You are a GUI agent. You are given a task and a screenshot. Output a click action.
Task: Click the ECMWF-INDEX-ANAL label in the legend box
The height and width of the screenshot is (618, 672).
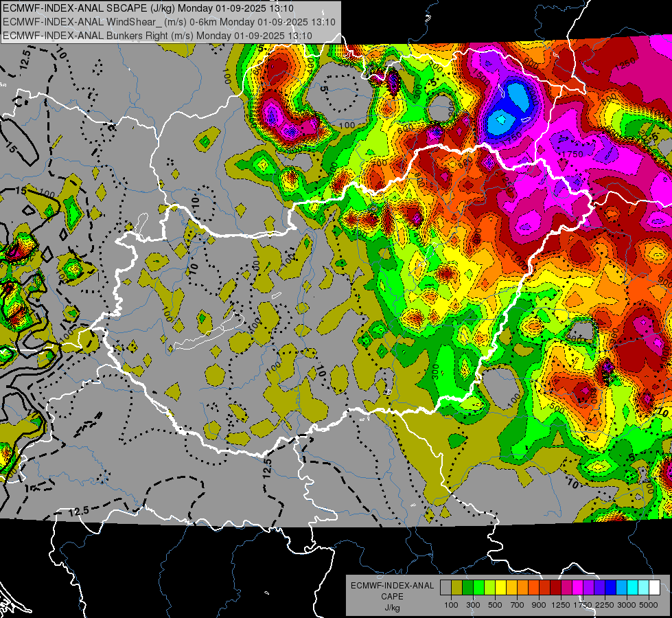[392, 586]
